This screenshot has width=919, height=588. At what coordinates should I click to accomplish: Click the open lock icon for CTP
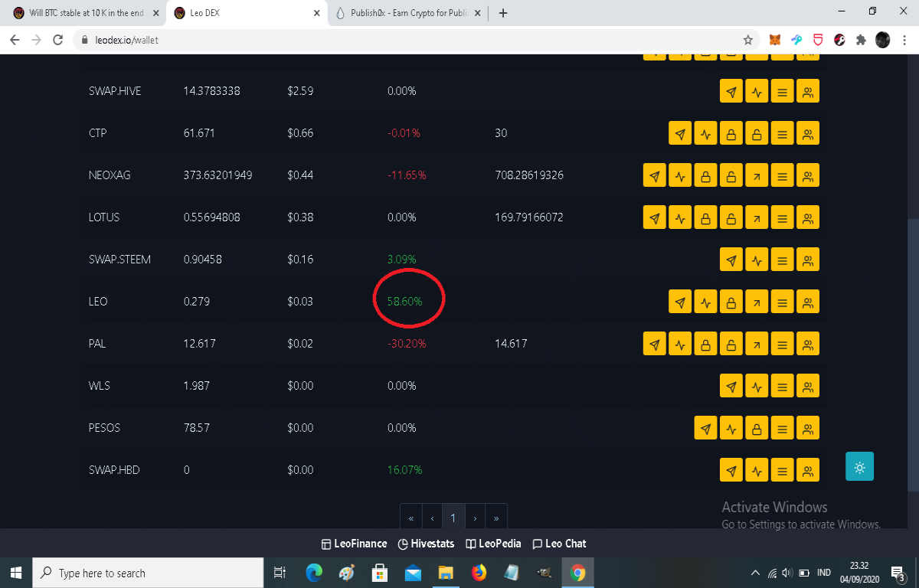point(757,133)
